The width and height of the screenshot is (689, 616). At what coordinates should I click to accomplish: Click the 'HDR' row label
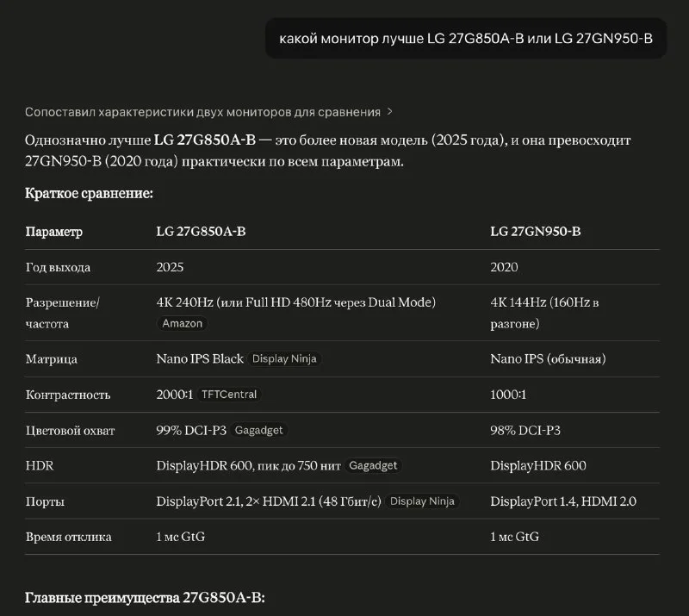[40, 465]
